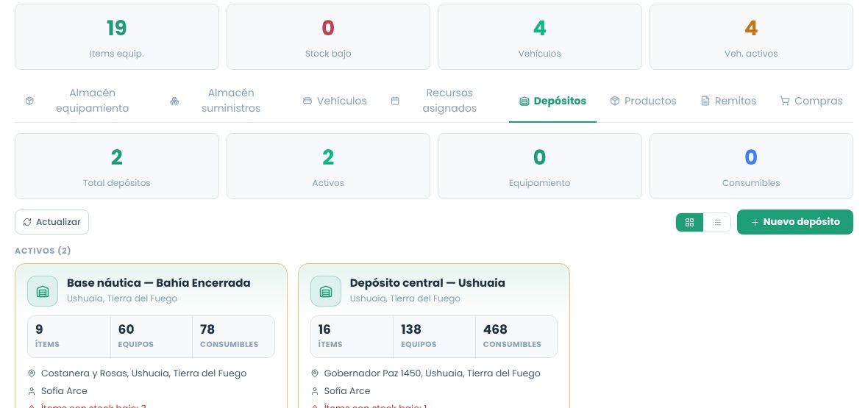Click Sofía Arce on Depósito central card
Image resolution: width=868 pixels, height=408 pixels.
[x=347, y=391]
